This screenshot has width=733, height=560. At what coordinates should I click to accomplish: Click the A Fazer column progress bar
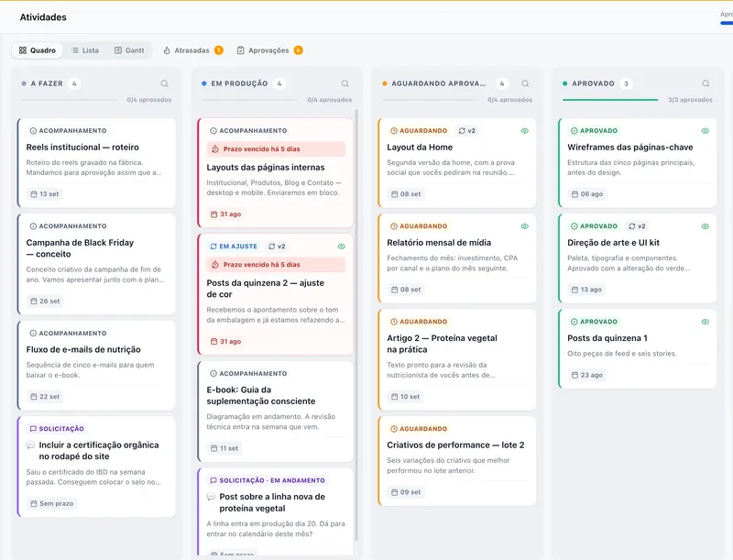coord(70,100)
